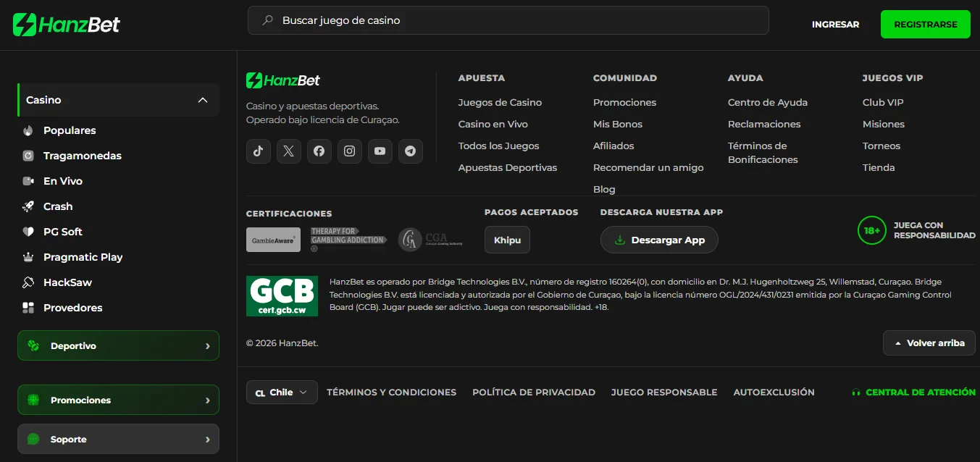Open Términos y Condiciones link

(391, 392)
